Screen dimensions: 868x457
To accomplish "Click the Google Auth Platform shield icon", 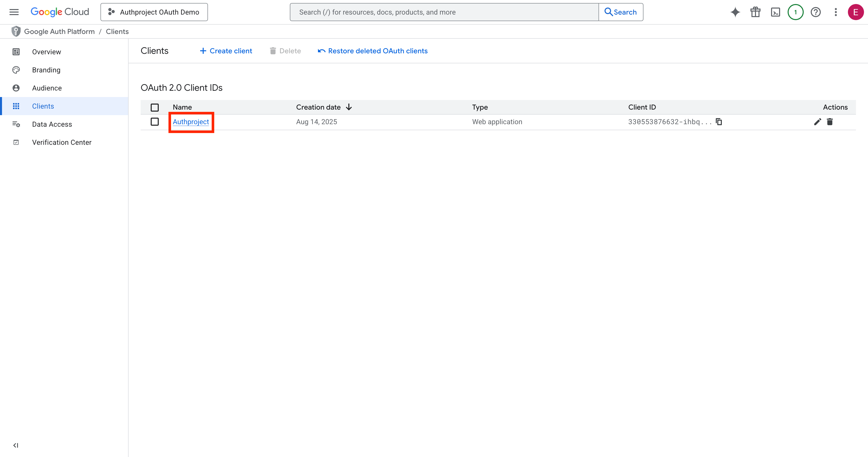I will click(x=16, y=31).
